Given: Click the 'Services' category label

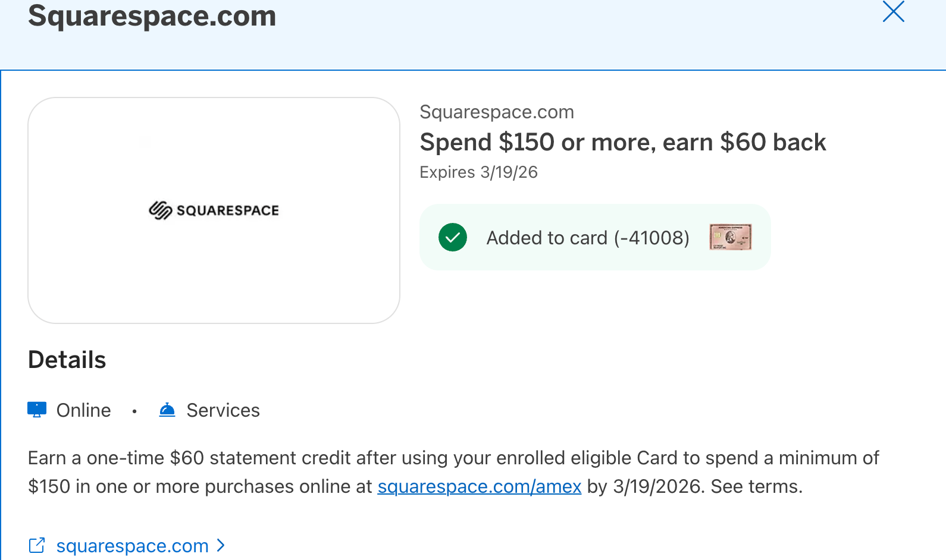Looking at the screenshot, I should 223,410.
